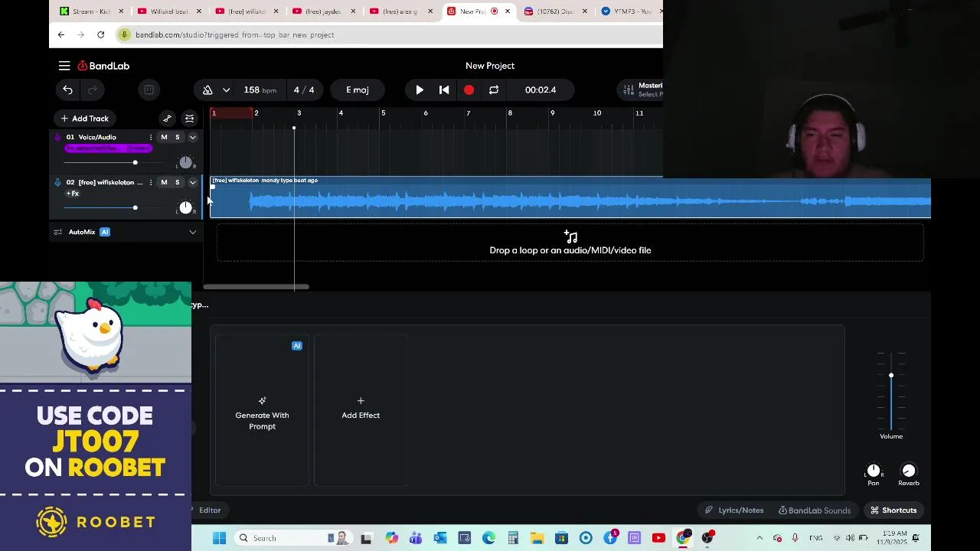The height and width of the screenshot is (551, 980).
Task: Open the Mastering preset selector
Action: [x=642, y=90]
